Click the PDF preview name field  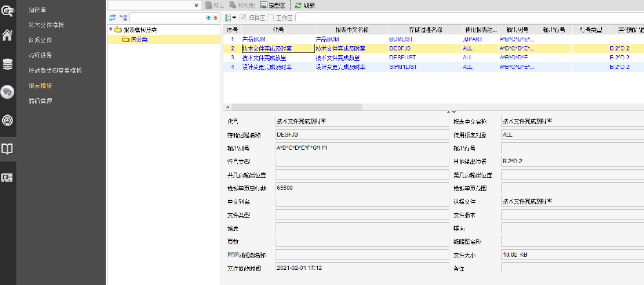[362, 255]
